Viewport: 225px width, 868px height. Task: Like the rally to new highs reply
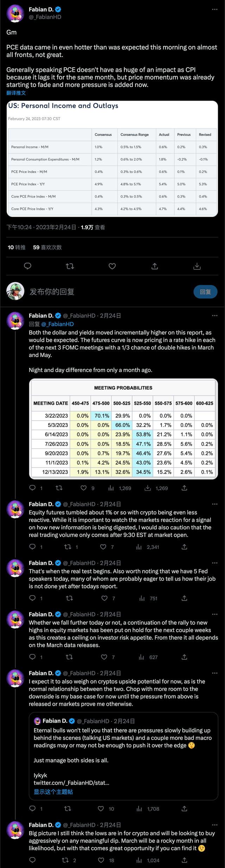pyautogui.click(x=104, y=657)
